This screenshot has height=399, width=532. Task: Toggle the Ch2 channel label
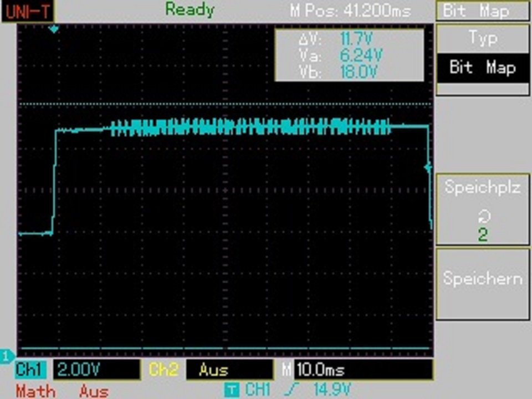(163, 370)
